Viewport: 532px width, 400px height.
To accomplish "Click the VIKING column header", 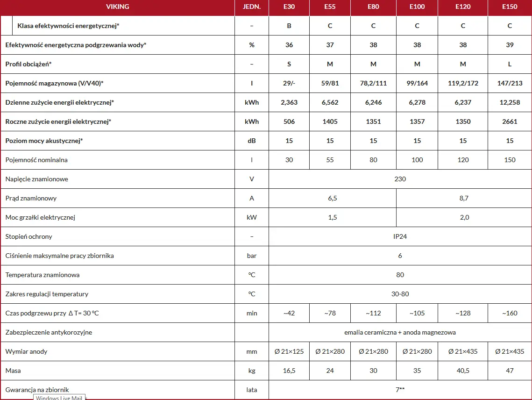I will coord(117,7).
